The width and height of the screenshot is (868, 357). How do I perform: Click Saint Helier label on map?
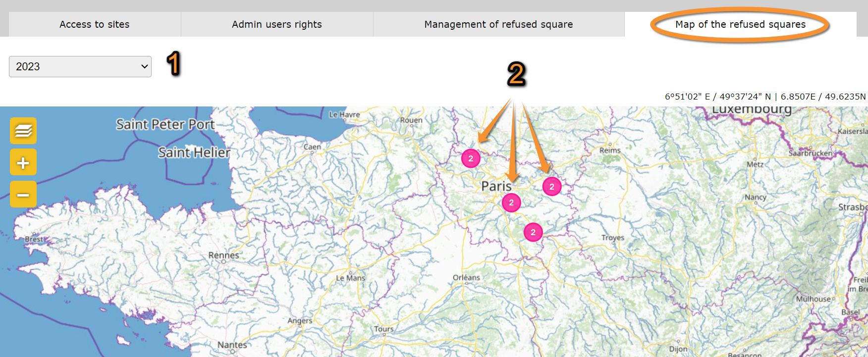pos(194,153)
